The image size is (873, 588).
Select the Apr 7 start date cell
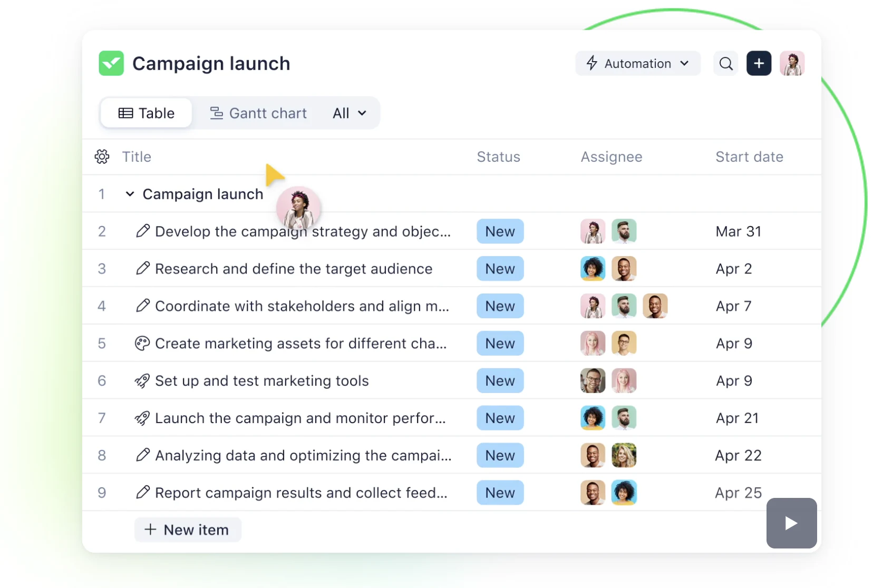tap(733, 306)
